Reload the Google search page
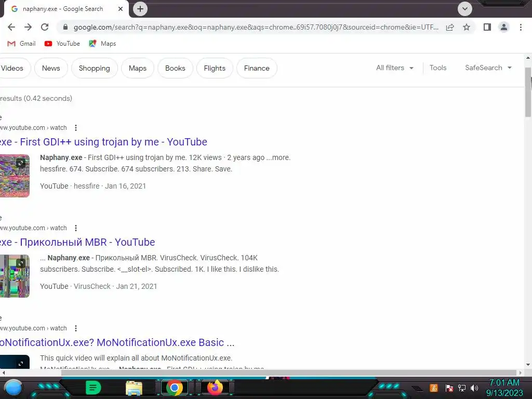The width and height of the screenshot is (532, 399). pos(45,27)
